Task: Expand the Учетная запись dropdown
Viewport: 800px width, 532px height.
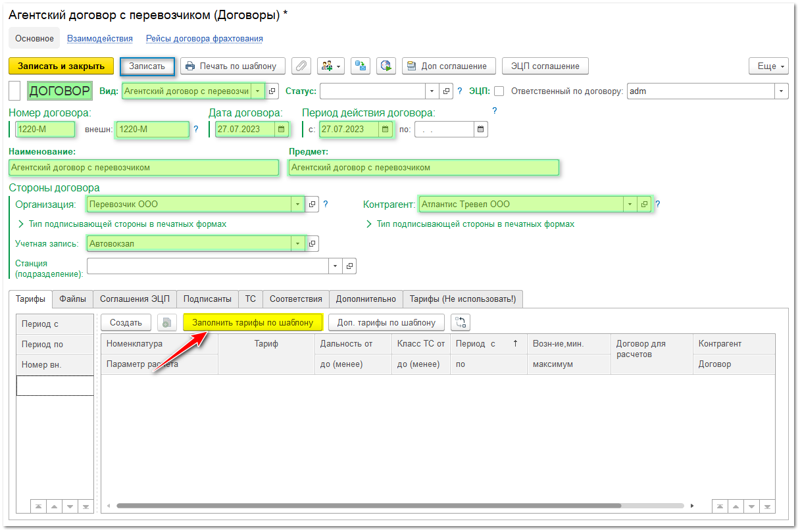Action: pos(298,244)
